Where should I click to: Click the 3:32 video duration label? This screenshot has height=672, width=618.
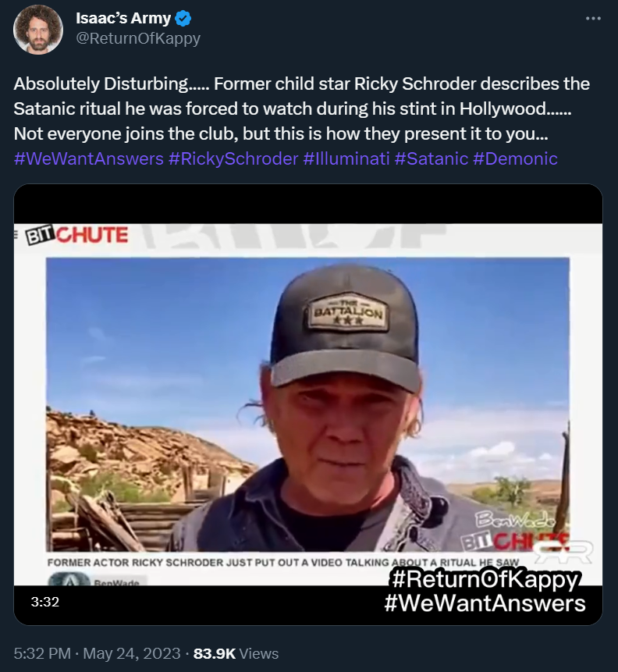(45, 602)
